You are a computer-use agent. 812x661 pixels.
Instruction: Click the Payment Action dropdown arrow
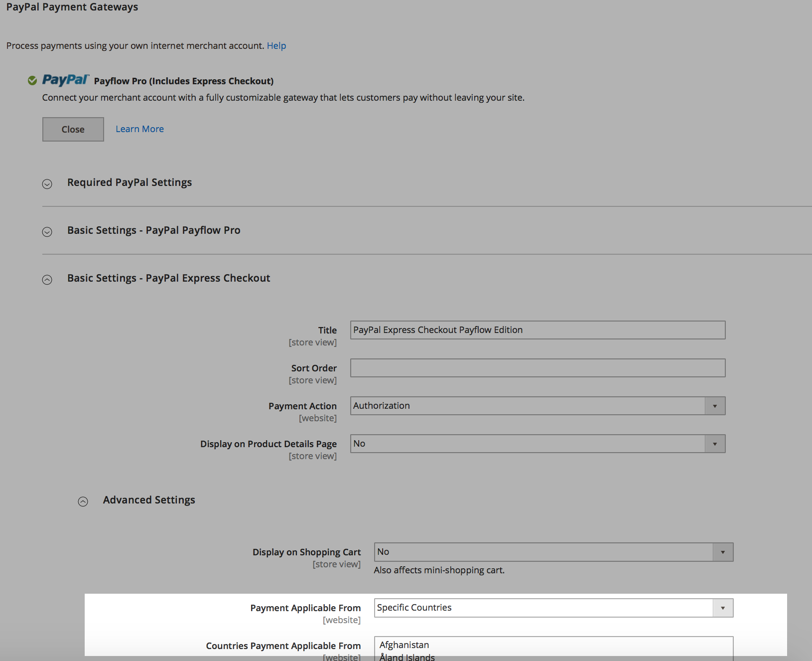tap(715, 405)
